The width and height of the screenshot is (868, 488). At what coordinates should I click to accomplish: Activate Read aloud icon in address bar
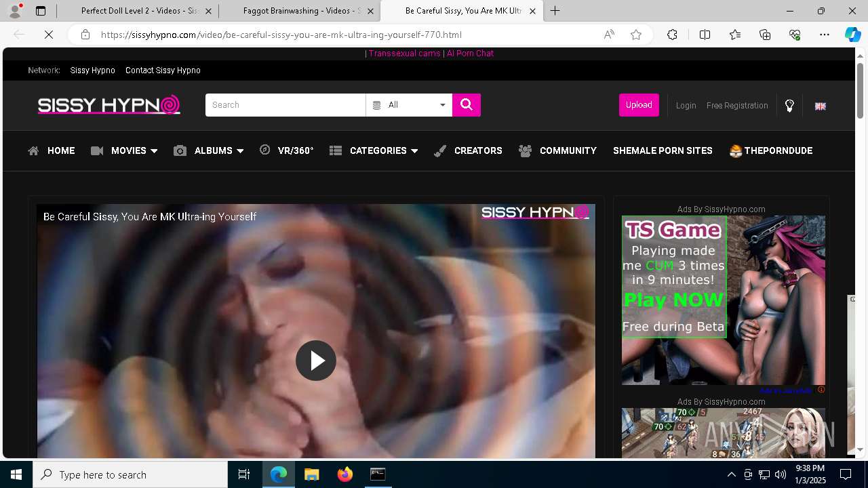point(609,35)
